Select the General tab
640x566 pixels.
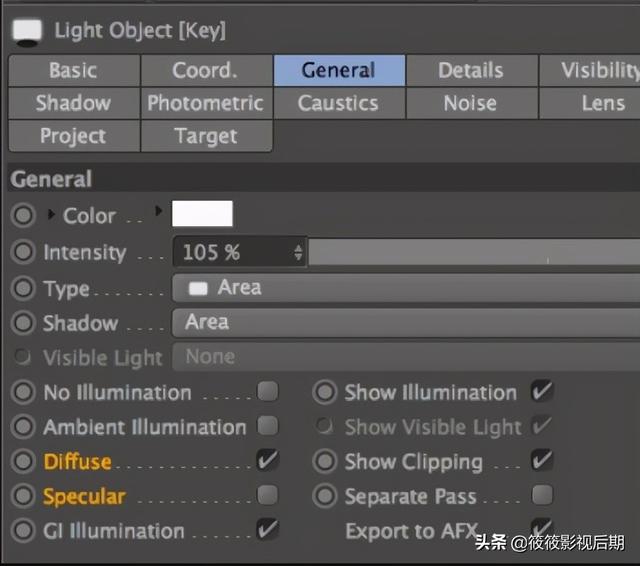pyautogui.click(x=339, y=70)
